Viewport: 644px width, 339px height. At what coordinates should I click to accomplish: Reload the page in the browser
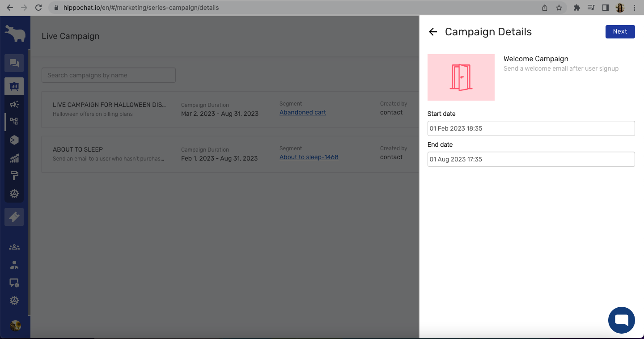pos(38,8)
